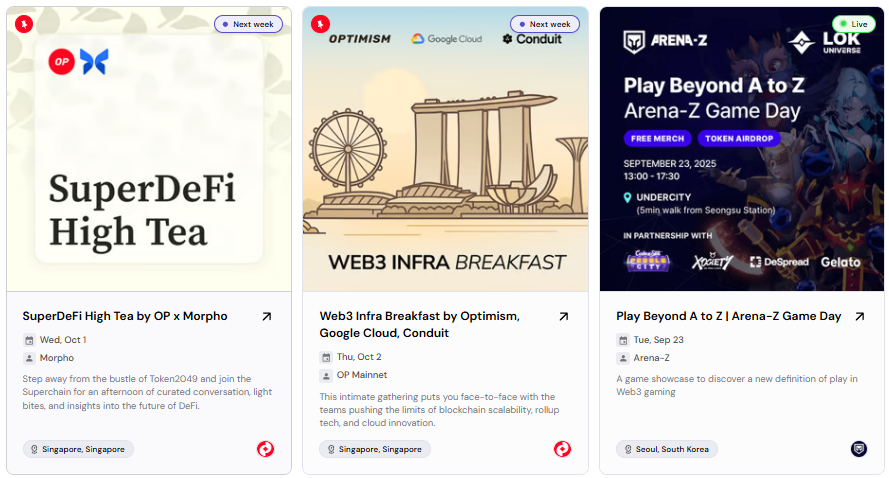Click the location pin in Seoul, South Korea tag
This screenshot has height=478, width=889.
point(628,449)
